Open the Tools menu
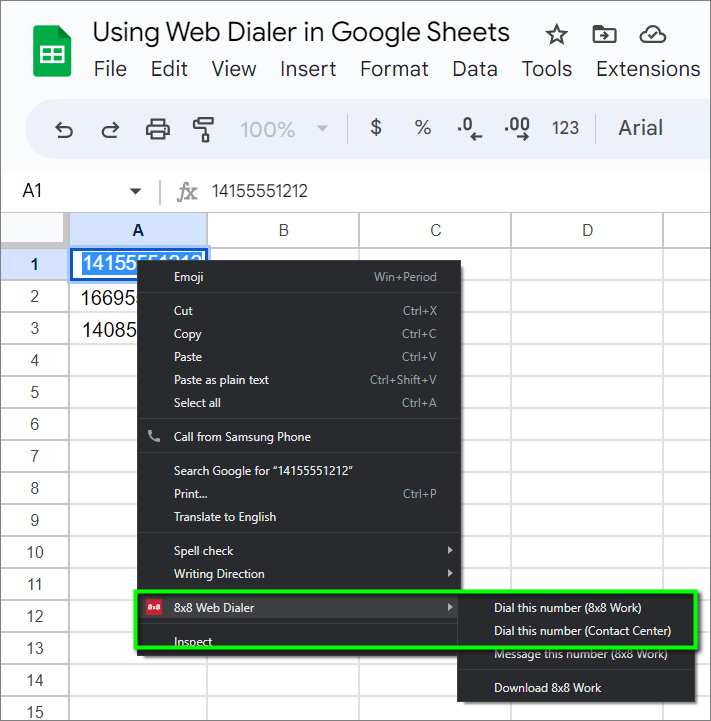The width and height of the screenshot is (711, 721). [547, 69]
